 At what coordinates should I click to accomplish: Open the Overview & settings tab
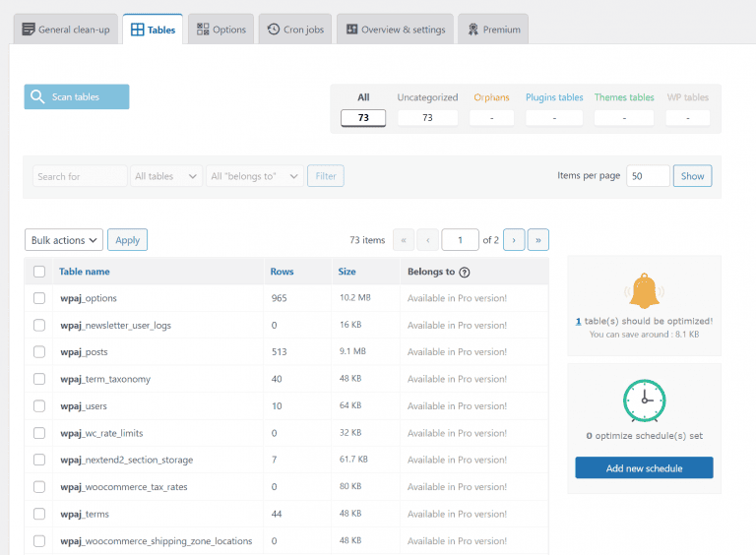pos(395,30)
